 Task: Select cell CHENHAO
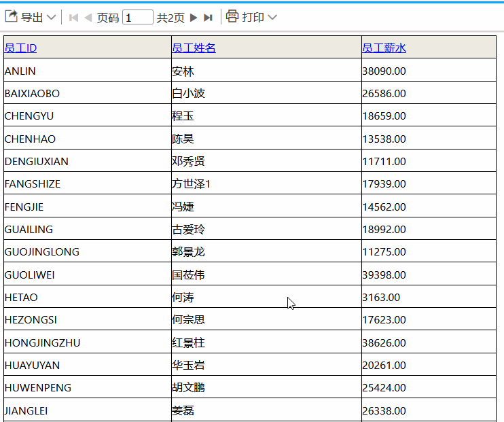[x=88, y=138]
